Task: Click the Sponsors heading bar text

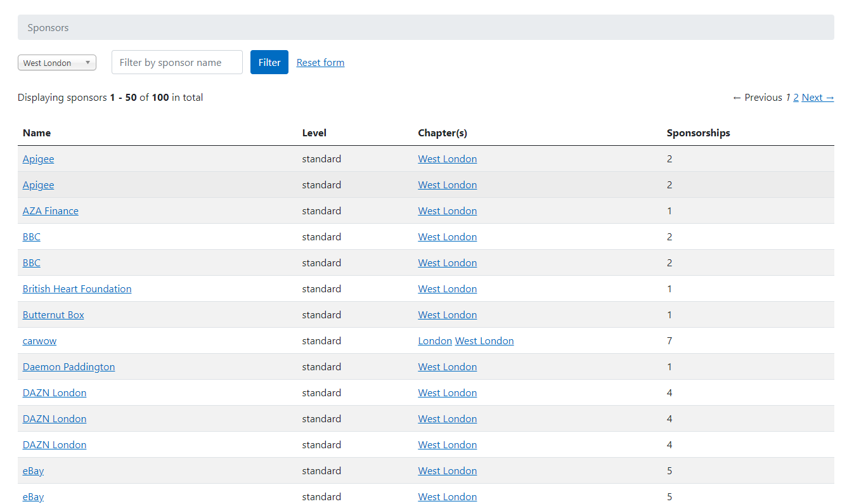Action: (48, 28)
